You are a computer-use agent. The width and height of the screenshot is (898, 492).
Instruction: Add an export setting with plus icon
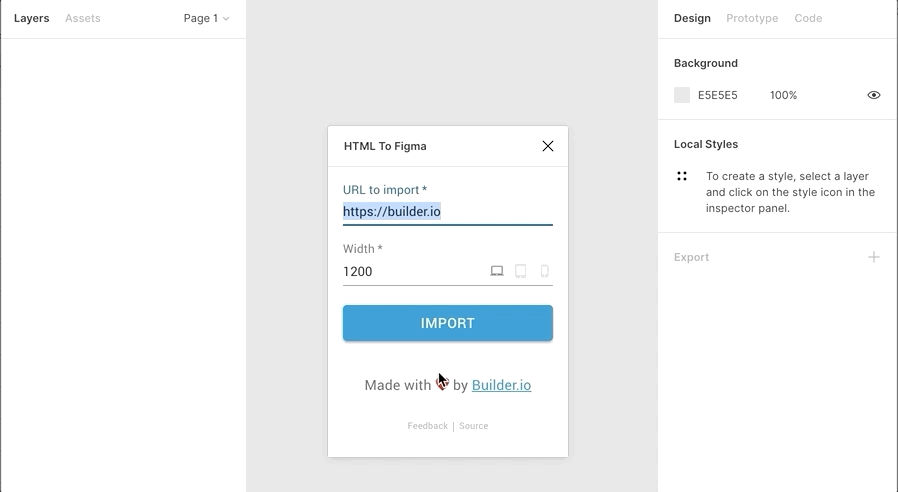tap(873, 257)
